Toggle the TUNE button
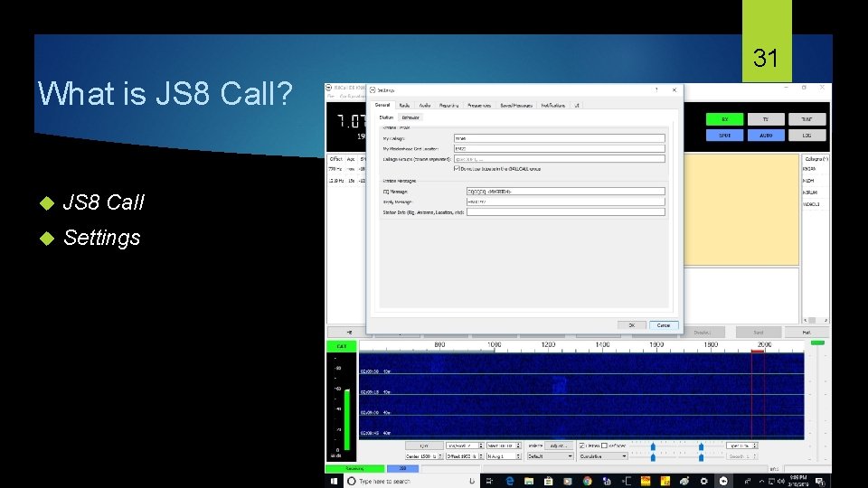 tap(807, 119)
